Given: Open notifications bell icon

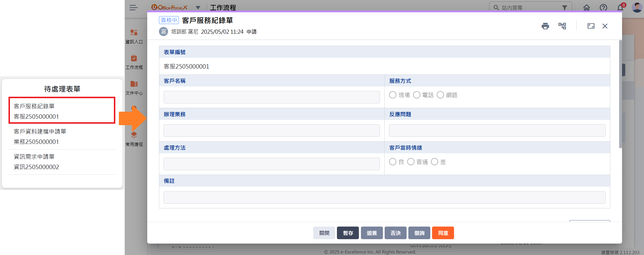Looking at the screenshot, I should 620,8.
